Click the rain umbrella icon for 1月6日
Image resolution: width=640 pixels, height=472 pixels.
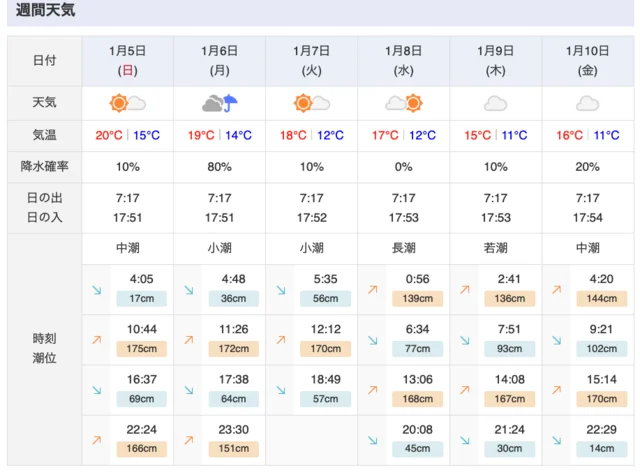point(220,103)
